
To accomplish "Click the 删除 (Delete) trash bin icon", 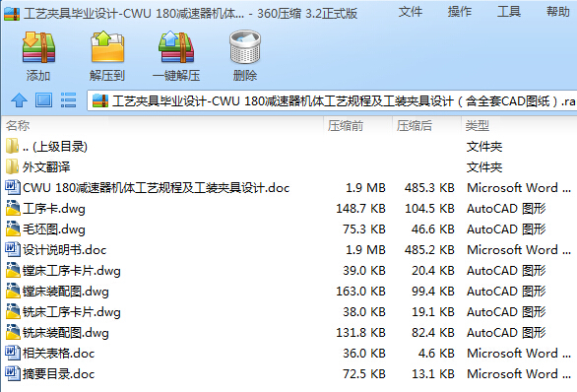I will 245,47.
